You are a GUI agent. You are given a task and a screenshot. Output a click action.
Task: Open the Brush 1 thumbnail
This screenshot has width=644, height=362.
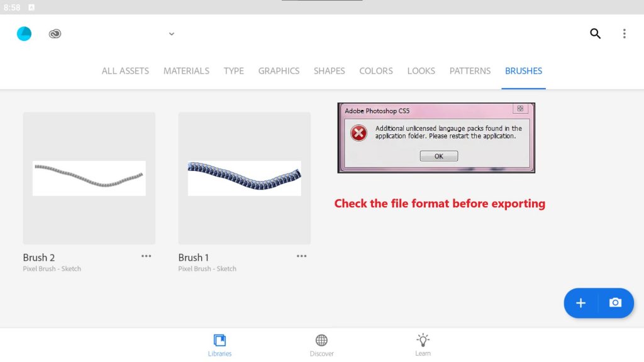click(x=245, y=178)
